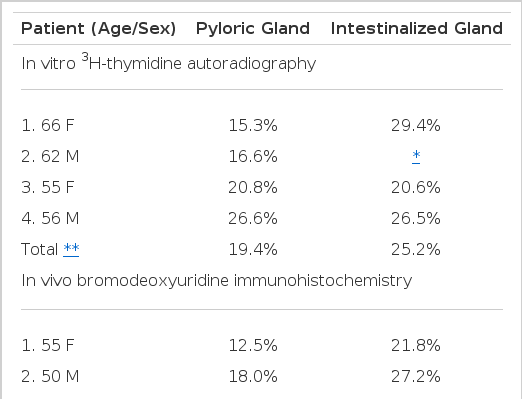522x399 pixels.
Task: Click the 29.4% intestinalized gland value
Action: click(416, 126)
